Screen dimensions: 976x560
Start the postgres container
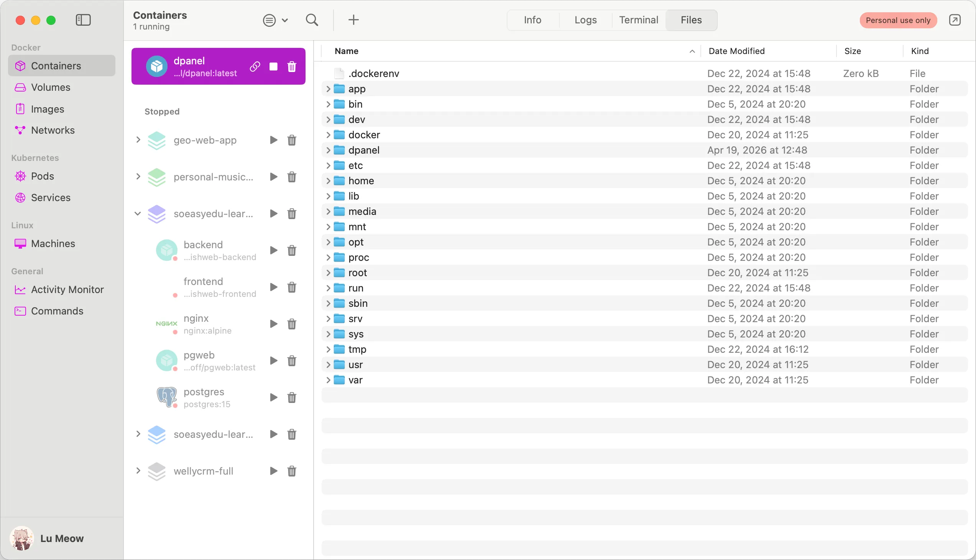pyautogui.click(x=273, y=398)
